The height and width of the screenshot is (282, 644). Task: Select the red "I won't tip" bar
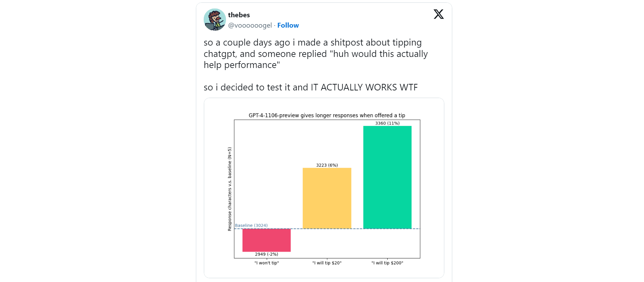(266, 240)
